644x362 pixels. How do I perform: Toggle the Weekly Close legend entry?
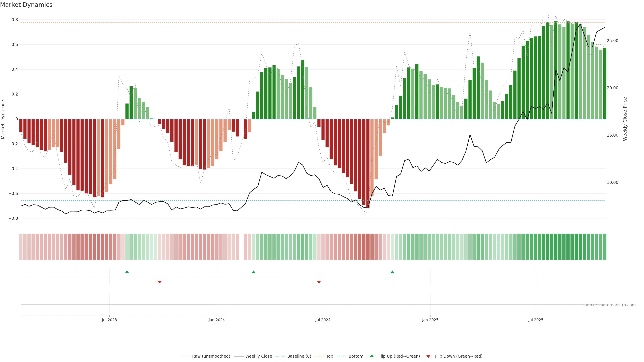[x=258, y=356]
